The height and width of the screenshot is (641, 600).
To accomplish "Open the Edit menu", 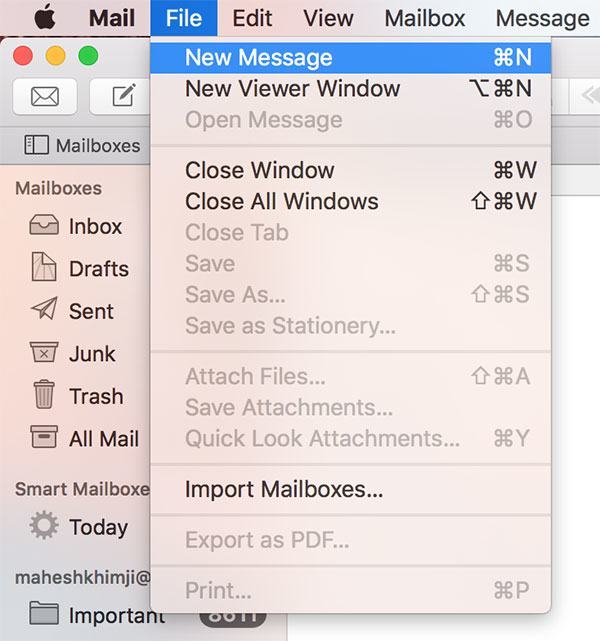I will 252,18.
